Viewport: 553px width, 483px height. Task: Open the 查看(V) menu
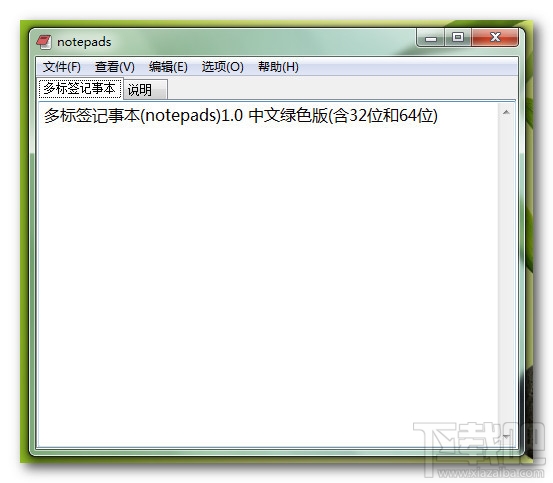point(115,67)
